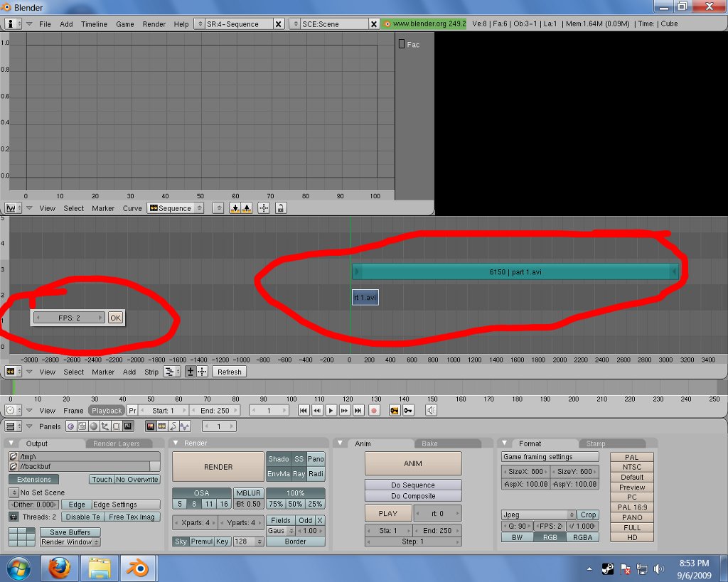The width and height of the screenshot is (728, 582).
Task: Toggle Do Composite option
Action: coord(413,496)
